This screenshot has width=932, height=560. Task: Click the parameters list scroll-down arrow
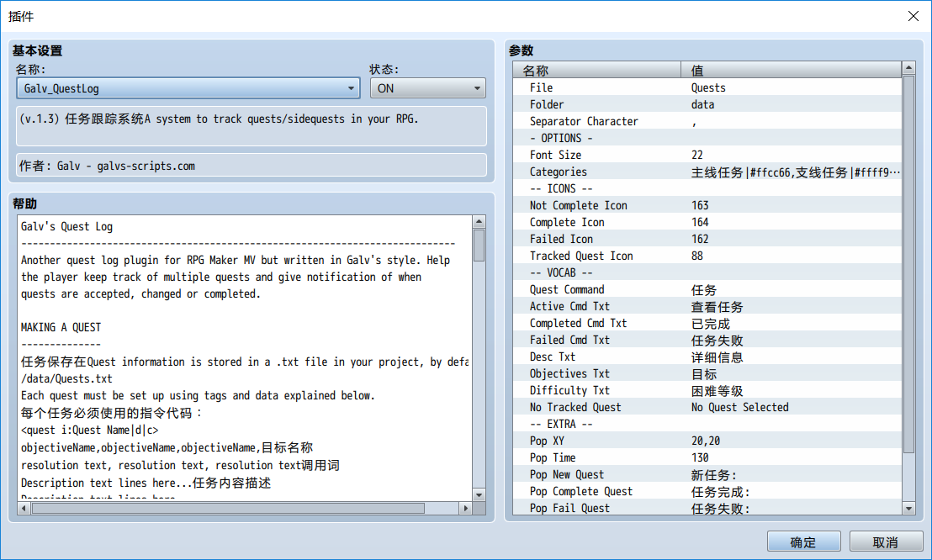908,508
